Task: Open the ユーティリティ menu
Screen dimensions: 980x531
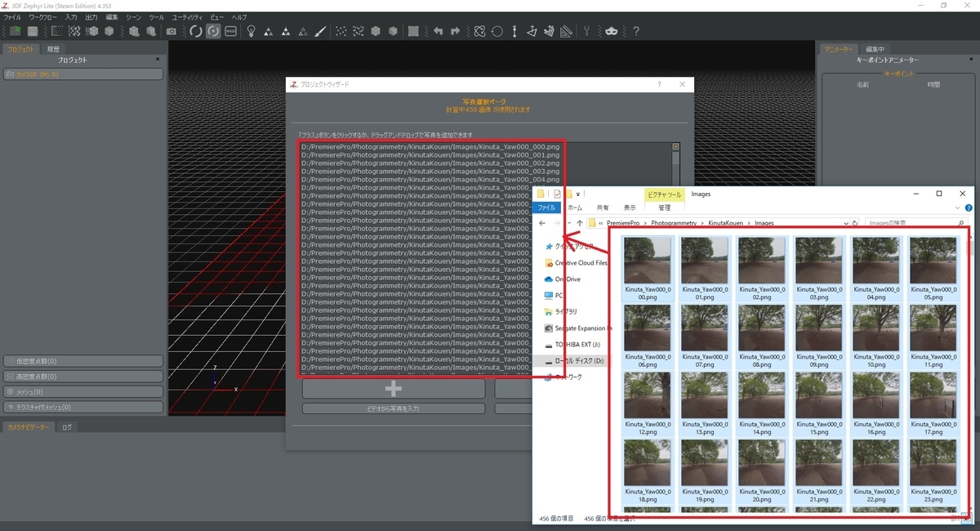Action: (x=188, y=17)
